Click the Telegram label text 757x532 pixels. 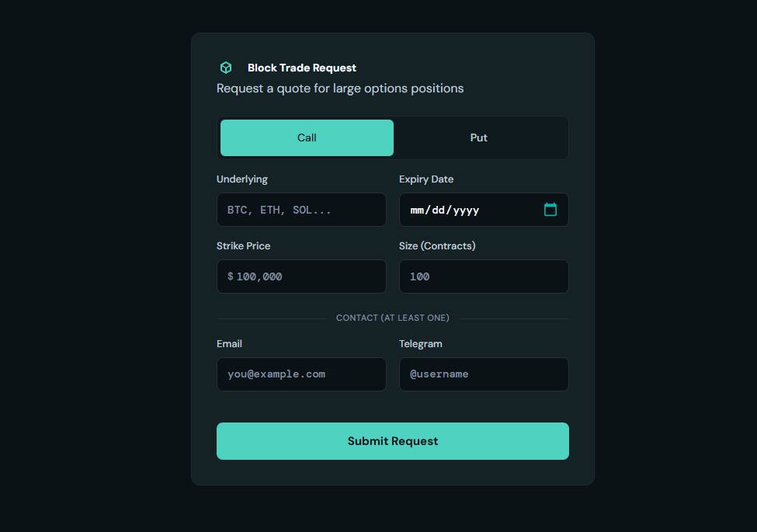pyautogui.click(x=421, y=344)
